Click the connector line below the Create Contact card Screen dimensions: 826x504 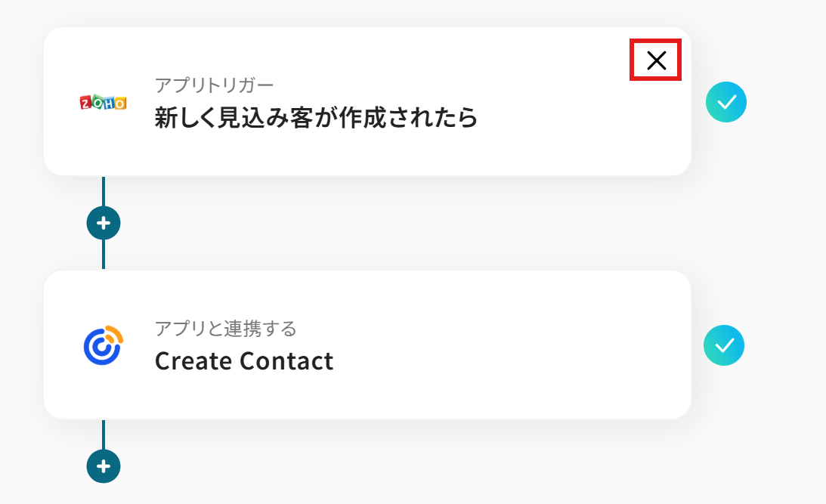(x=104, y=434)
